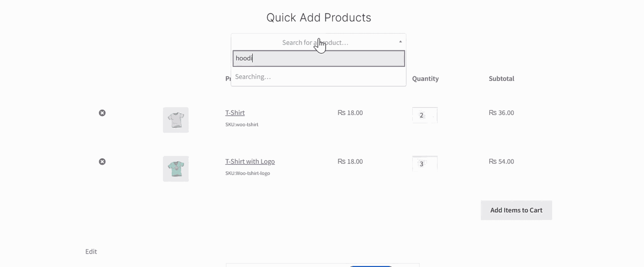Click the search field containing 'hoodi'
This screenshot has height=267, width=644.
(x=318, y=58)
